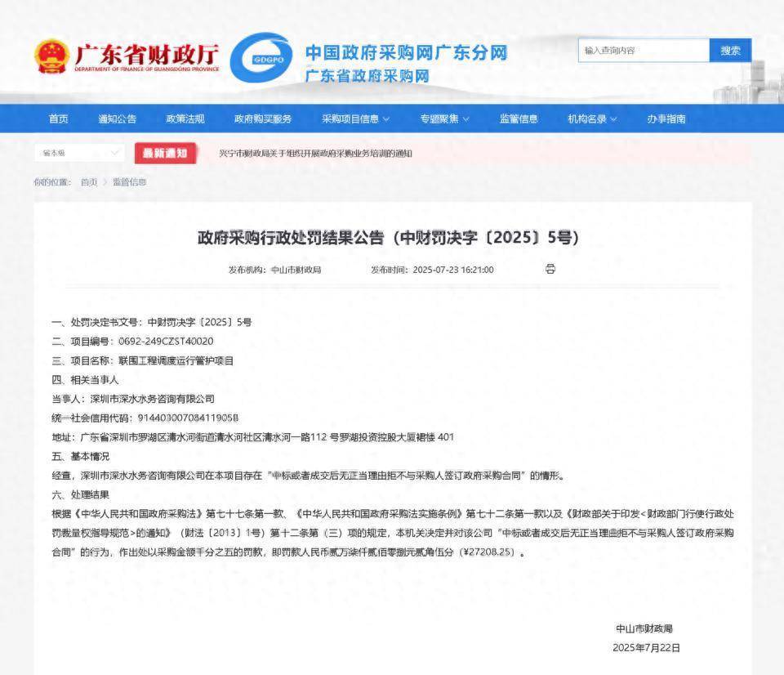This screenshot has height=675, width=784.
Task: Expand the 机构名录 menu
Action: pyautogui.click(x=592, y=119)
